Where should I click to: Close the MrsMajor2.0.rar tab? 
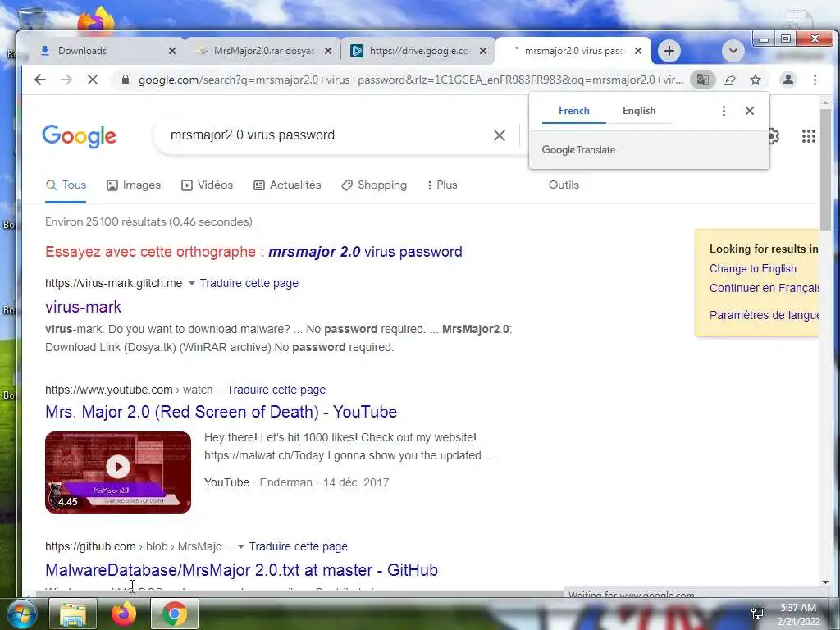click(x=328, y=51)
